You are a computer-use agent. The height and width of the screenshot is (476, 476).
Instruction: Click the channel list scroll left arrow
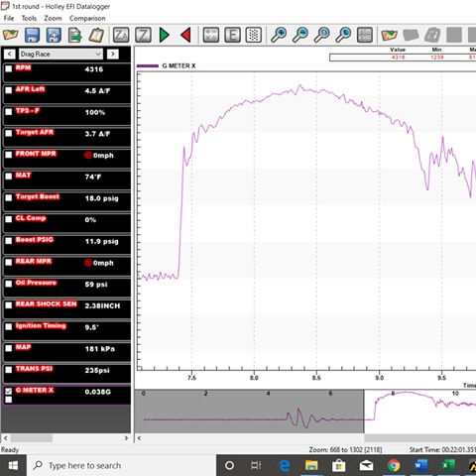tap(5, 438)
